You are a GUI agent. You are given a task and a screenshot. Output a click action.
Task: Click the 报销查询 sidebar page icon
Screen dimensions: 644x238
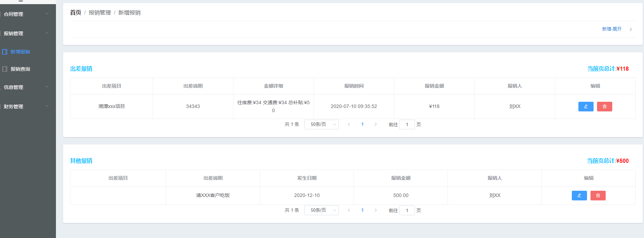(5, 69)
